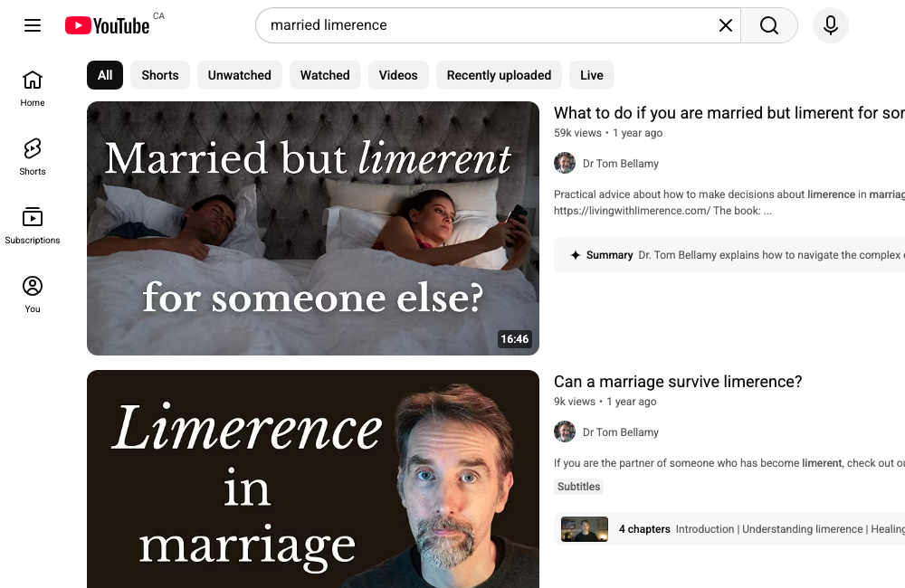The image size is (905, 588).
Task: Open title Can a marriage survive limerence?
Action: [x=678, y=382]
